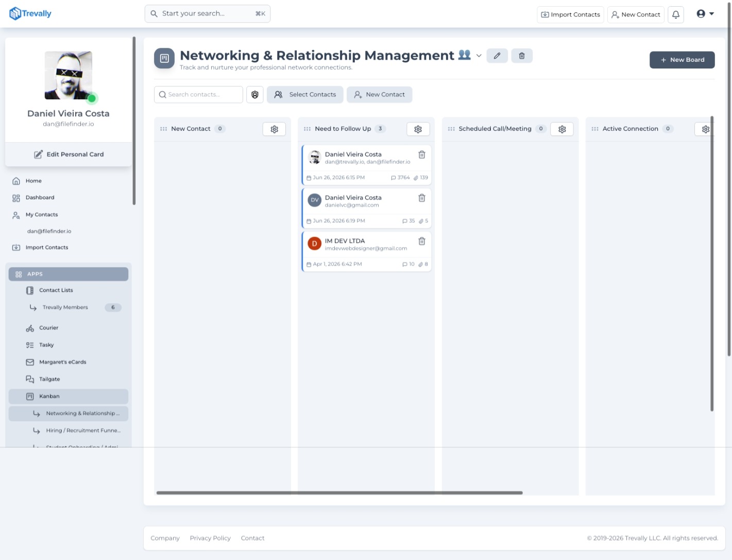Open settings gear for New Contact column
The width and height of the screenshot is (732, 560).
(274, 129)
